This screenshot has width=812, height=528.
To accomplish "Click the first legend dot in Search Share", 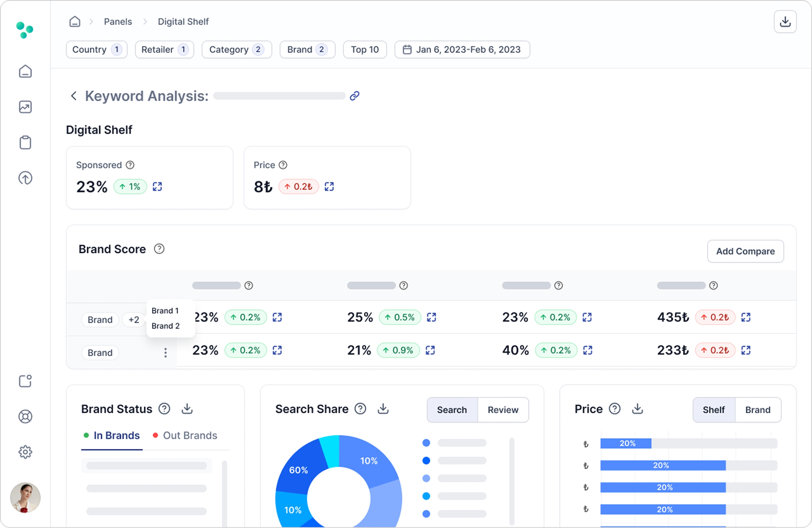I will [426, 443].
